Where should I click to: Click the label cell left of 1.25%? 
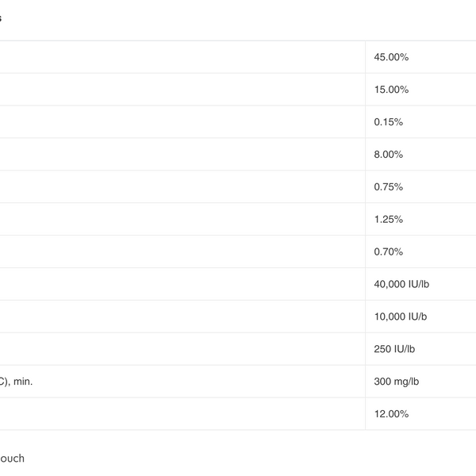(x=182, y=220)
